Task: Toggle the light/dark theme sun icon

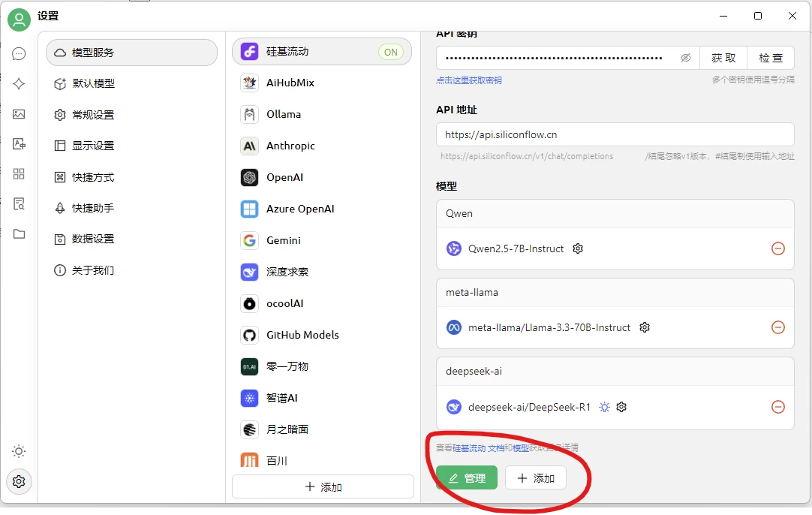Action: pyautogui.click(x=19, y=451)
